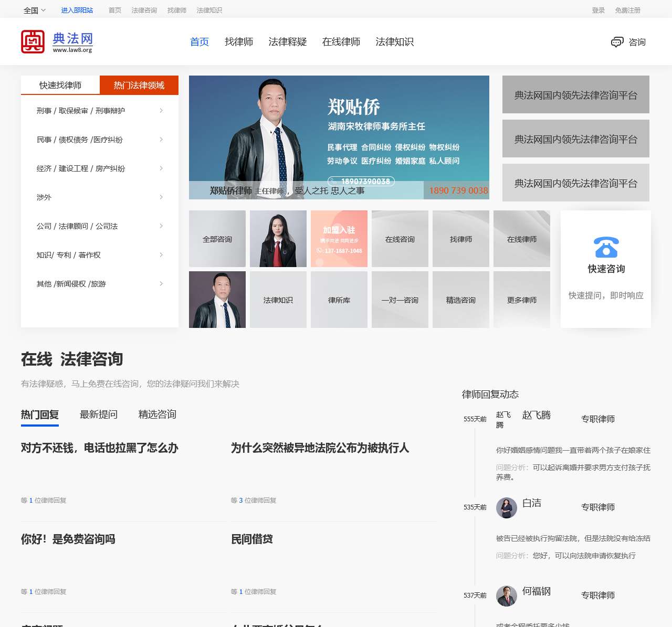Viewport: 672px width, 627px height.
Task: Expand 知识/ 专利 category arrow
Action: [x=161, y=255]
